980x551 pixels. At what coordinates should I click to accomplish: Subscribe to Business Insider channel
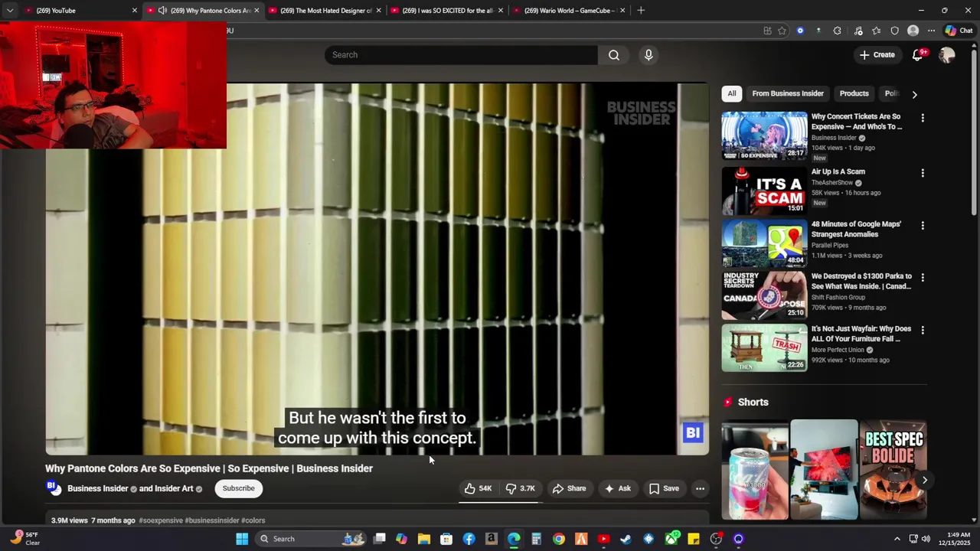pos(238,488)
